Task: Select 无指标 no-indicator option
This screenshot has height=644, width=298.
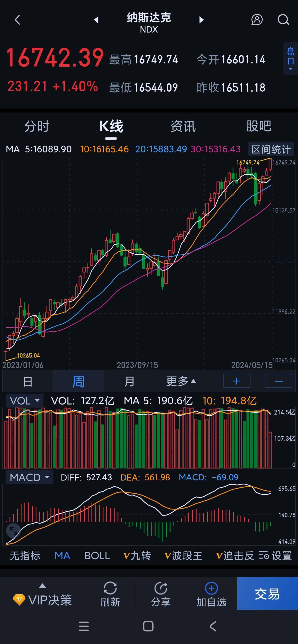Action: (25, 556)
